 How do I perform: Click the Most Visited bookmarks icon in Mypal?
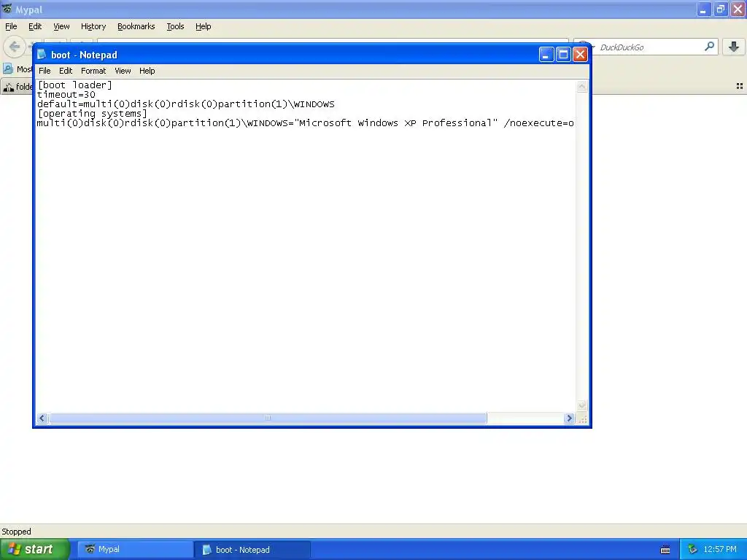[7, 69]
